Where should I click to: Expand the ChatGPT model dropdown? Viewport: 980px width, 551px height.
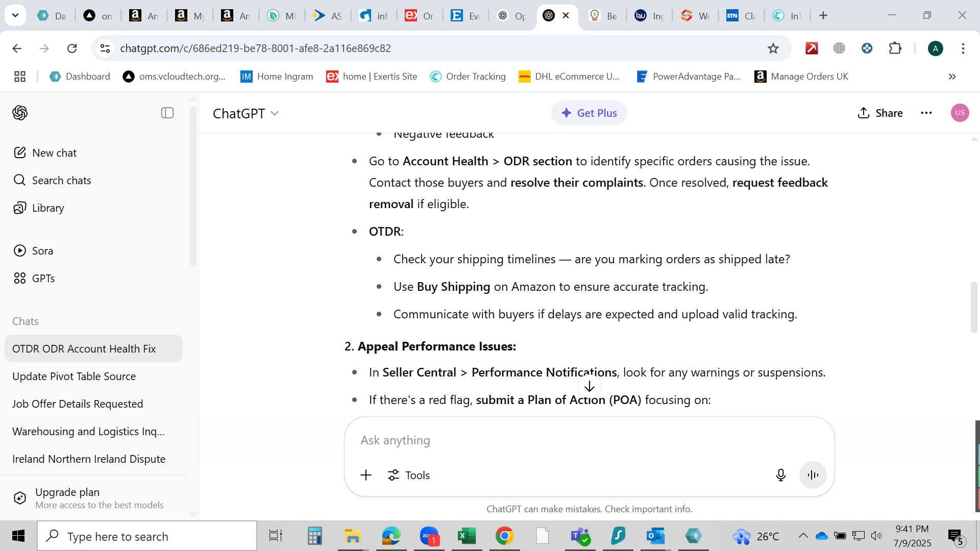click(246, 113)
